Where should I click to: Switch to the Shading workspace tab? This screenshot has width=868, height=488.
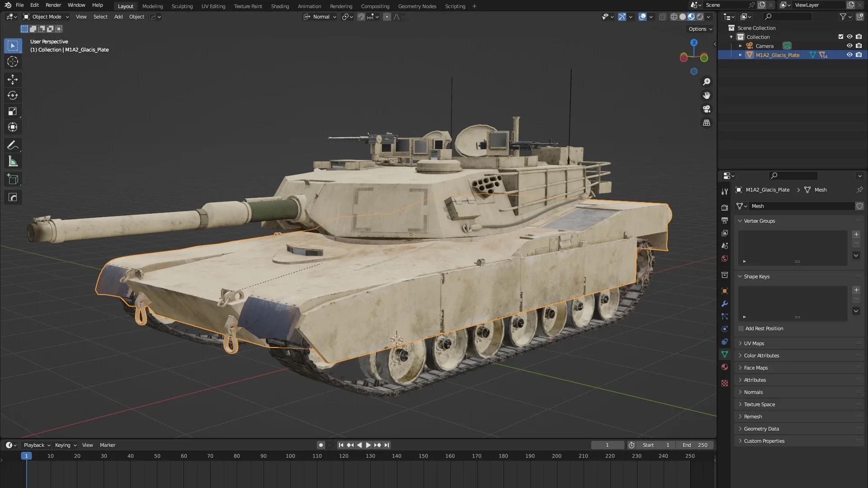tap(279, 6)
